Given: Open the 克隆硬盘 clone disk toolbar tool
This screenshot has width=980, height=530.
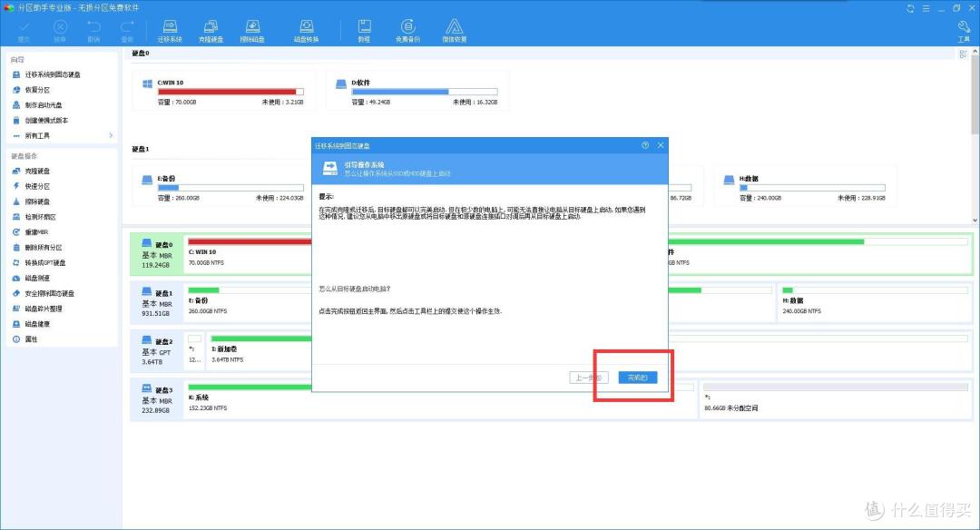Looking at the screenshot, I should point(210,30).
